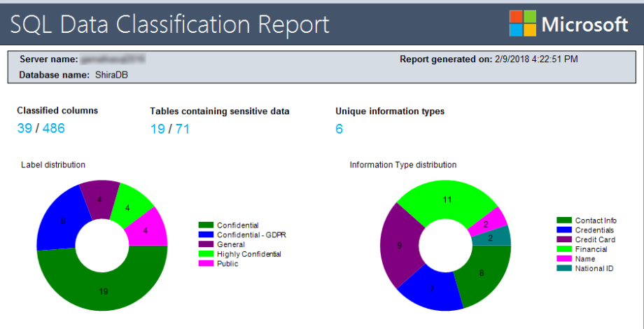Click the sensitive tables total 71

pos(182,128)
